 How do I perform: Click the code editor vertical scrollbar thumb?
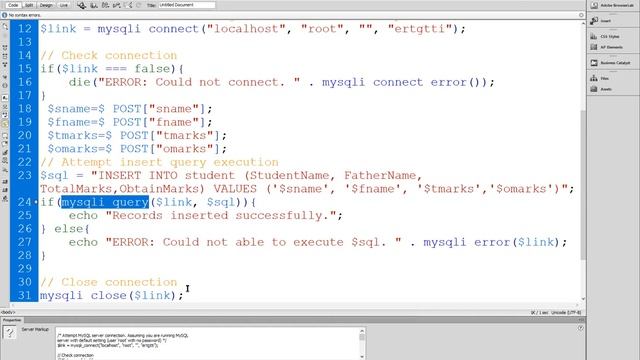(x=583, y=184)
